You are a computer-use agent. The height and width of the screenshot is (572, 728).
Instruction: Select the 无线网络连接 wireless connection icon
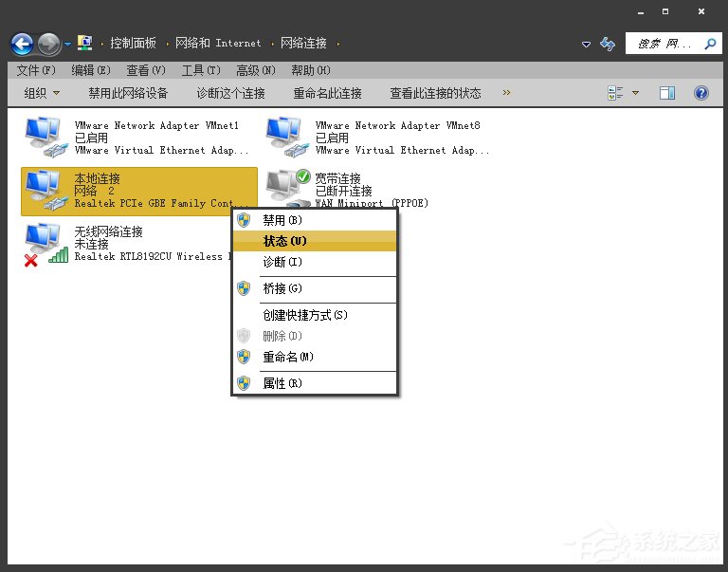coord(44,244)
